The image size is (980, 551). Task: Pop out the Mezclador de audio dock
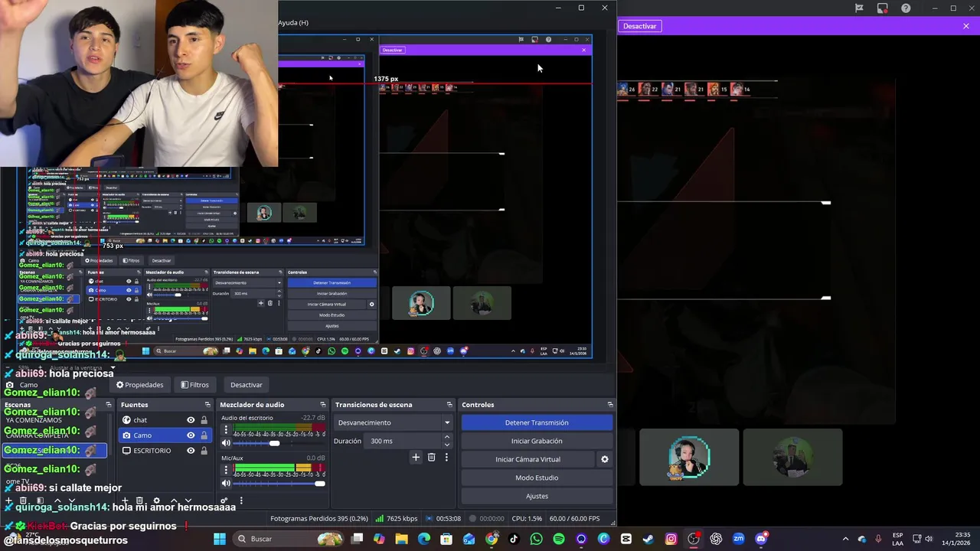pyautogui.click(x=322, y=405)
